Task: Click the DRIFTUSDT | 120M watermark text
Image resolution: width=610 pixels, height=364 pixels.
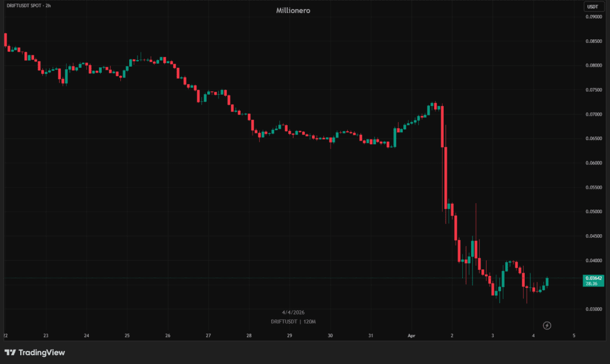Action: pos(293,322)
